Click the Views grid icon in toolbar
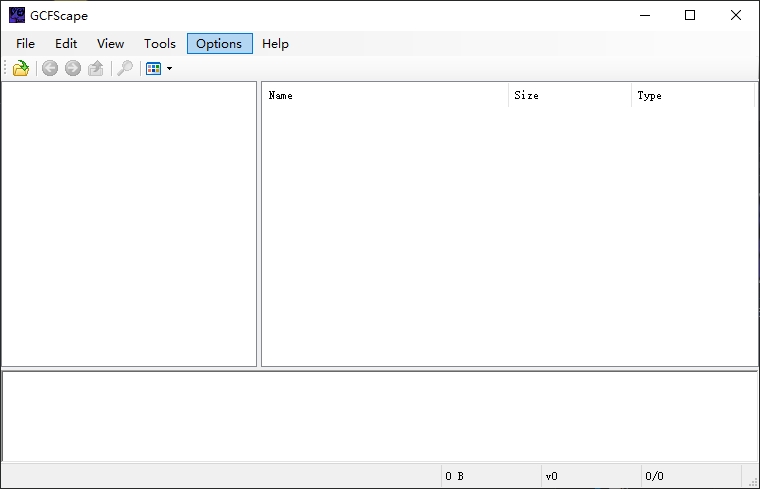The width and height of the screenshot is (760, 489). click(x=154, y=68)
